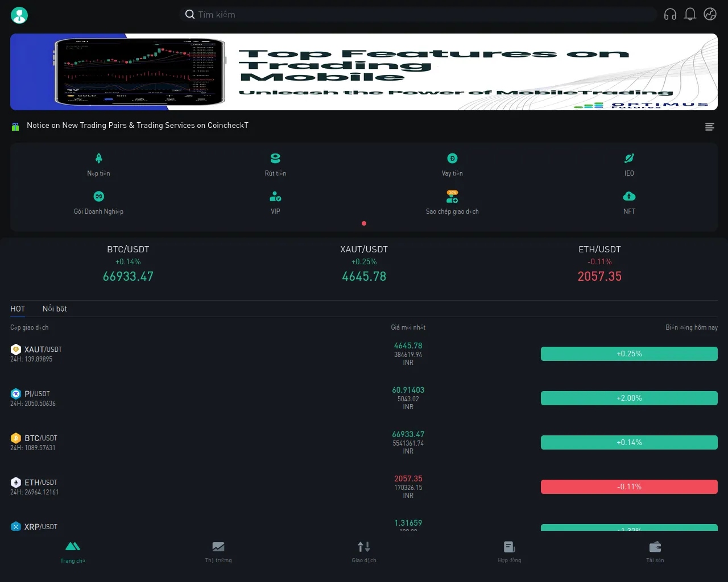This screenshot has width=728, height=582.
Task: Switch to the Thị trường market tab
Action: coord(218,552)
